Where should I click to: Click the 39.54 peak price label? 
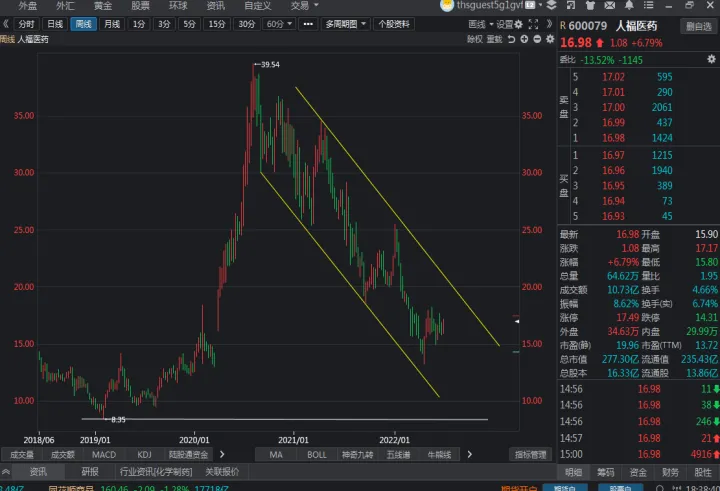(268, 64)
